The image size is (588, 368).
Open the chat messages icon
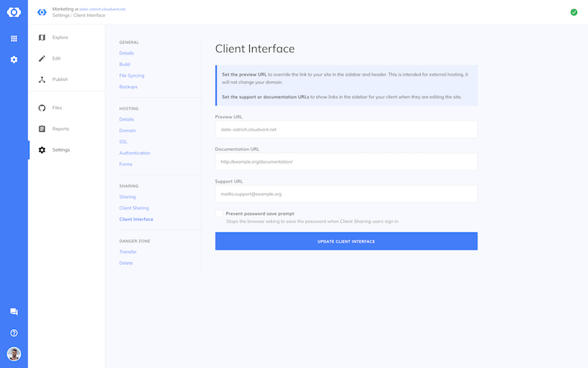point(14,311)
